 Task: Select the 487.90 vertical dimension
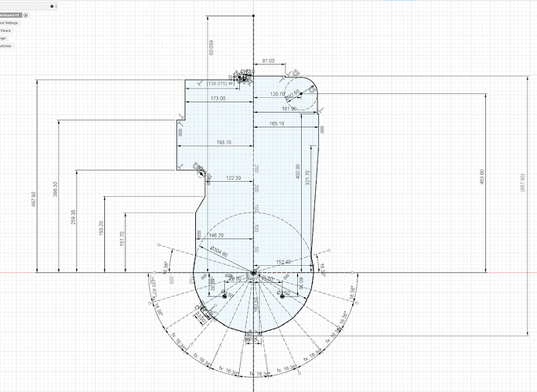(x=33, y=199)
